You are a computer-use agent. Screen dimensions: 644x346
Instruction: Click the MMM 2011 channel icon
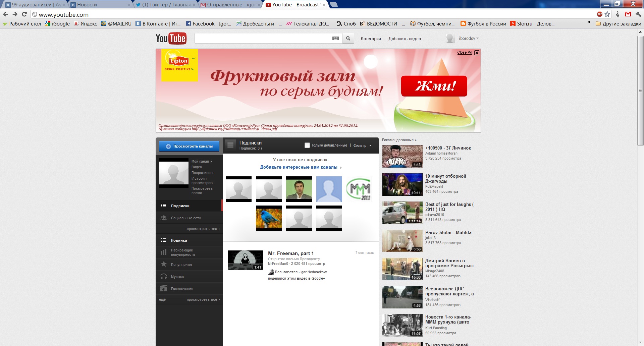(359, 189)
